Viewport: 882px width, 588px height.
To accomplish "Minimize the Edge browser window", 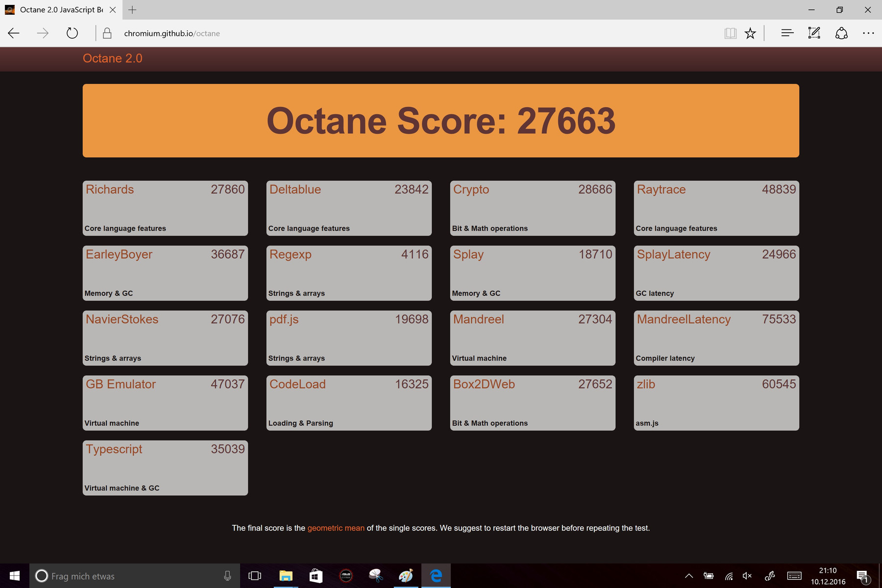I will [x=811, y=10].
